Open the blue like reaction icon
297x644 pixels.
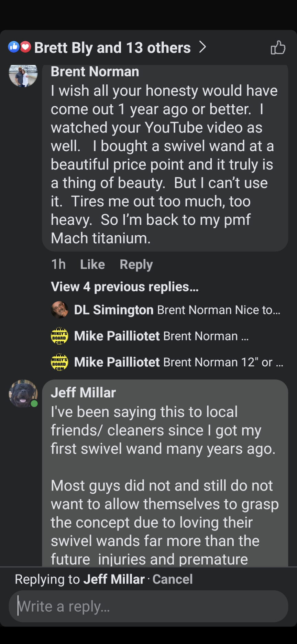click(14, 47)
